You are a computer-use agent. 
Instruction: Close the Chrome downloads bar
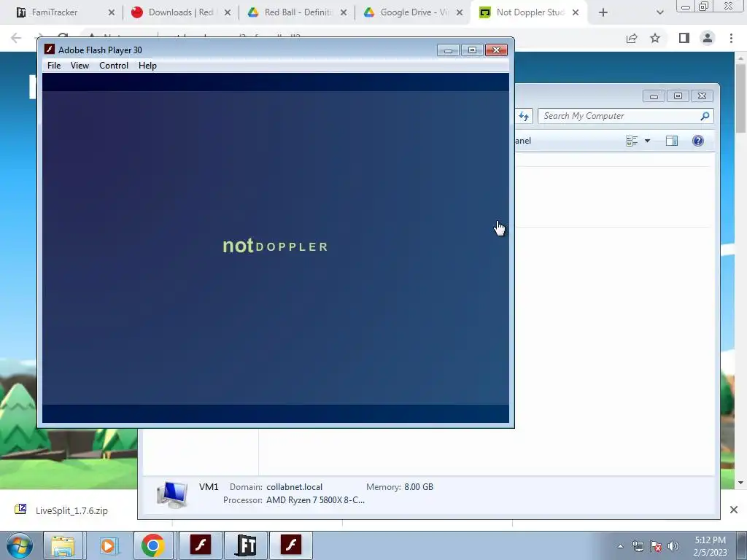click(x=734, y=510)
